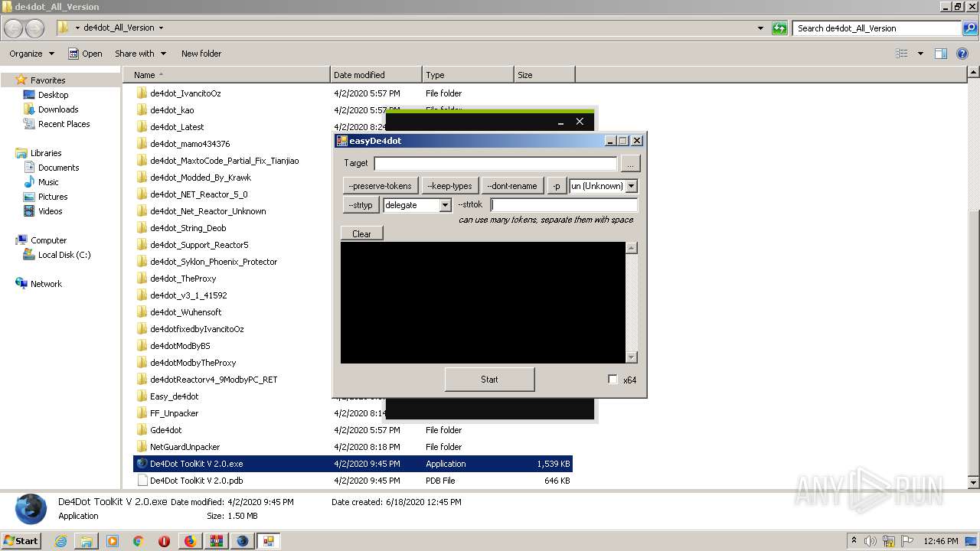Select Favorites in navigation pane
Viewport: 980px width, 551px height.
click(47, 80)
